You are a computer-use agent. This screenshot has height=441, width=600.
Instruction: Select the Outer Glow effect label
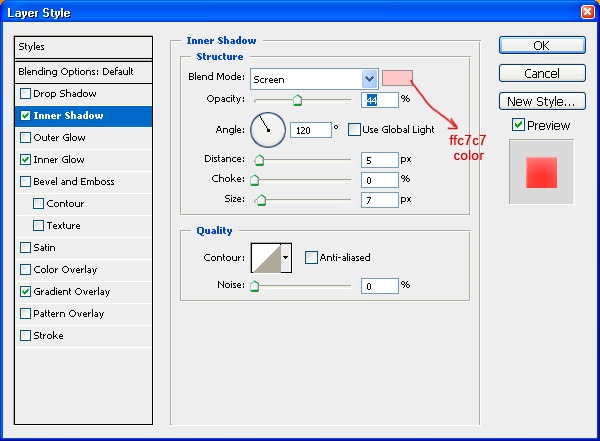point(59,137)
